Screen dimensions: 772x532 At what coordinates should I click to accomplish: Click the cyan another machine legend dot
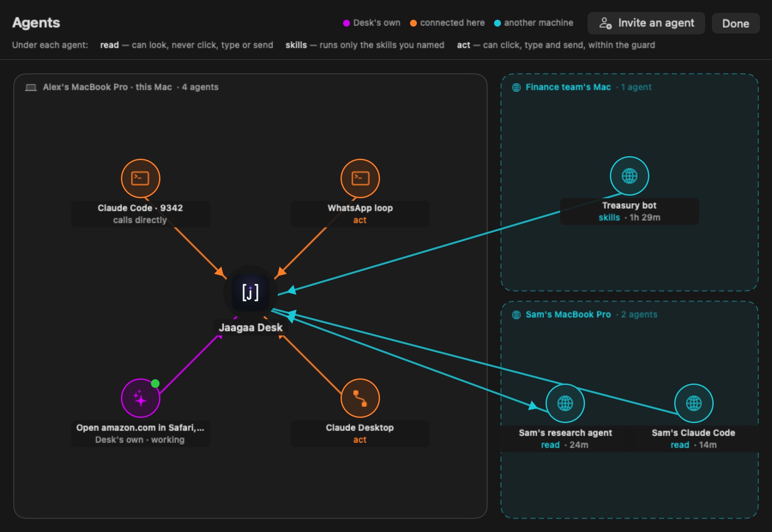pyautogui.click(x=498, y=23)
